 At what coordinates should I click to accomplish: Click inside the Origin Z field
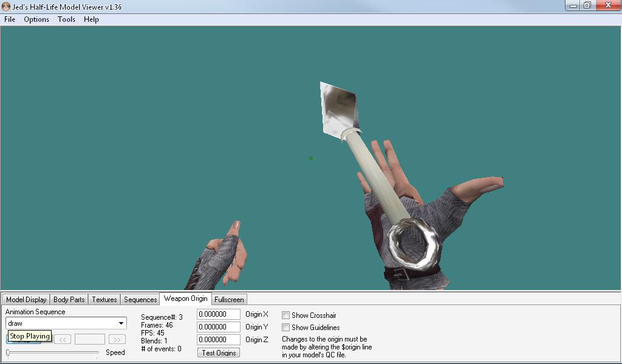[218, 339]
